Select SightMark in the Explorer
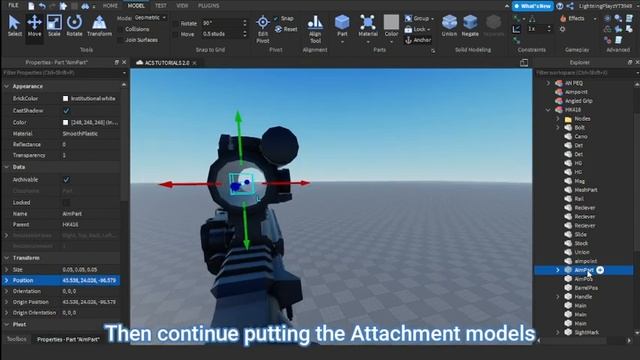The height and width of the screenshot is (360, 640). click(x=587, y=332)
